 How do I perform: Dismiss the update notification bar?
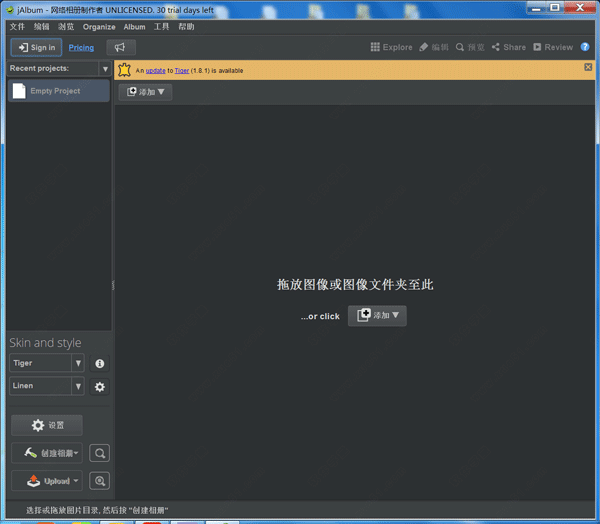pos(588,67)
